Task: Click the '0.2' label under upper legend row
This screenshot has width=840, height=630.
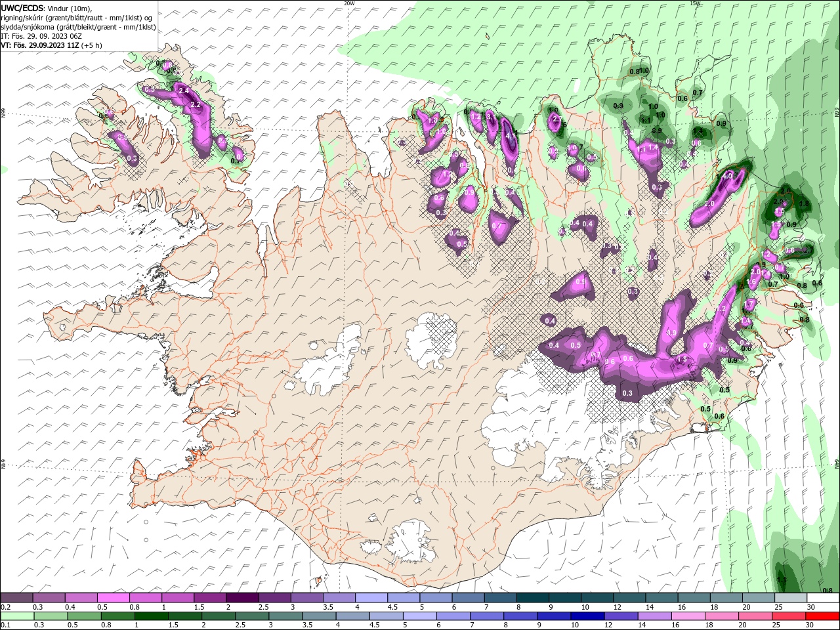Action: [x=5, y=607]
